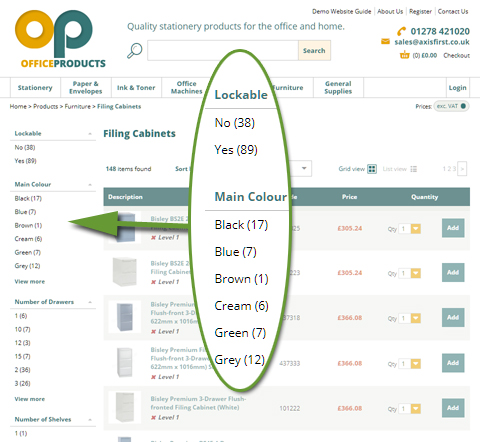Filter Main Colour by Blue (7)

click(25, 212)
